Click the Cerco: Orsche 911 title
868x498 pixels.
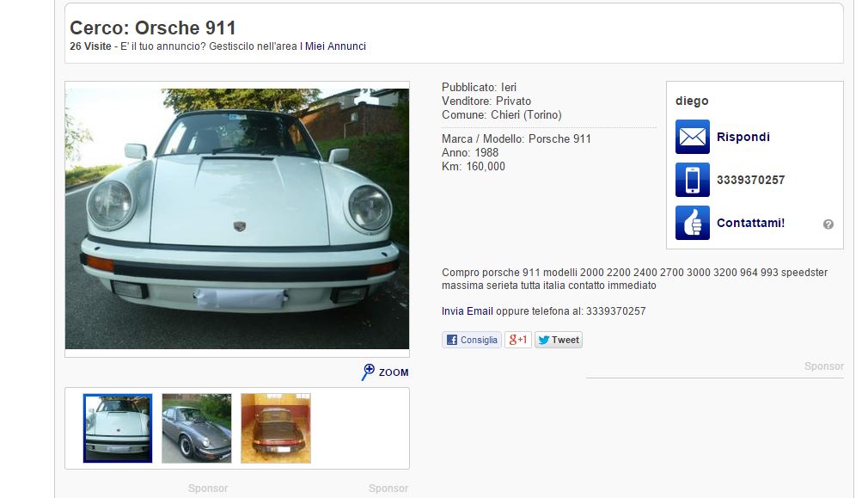coord(153,28)
